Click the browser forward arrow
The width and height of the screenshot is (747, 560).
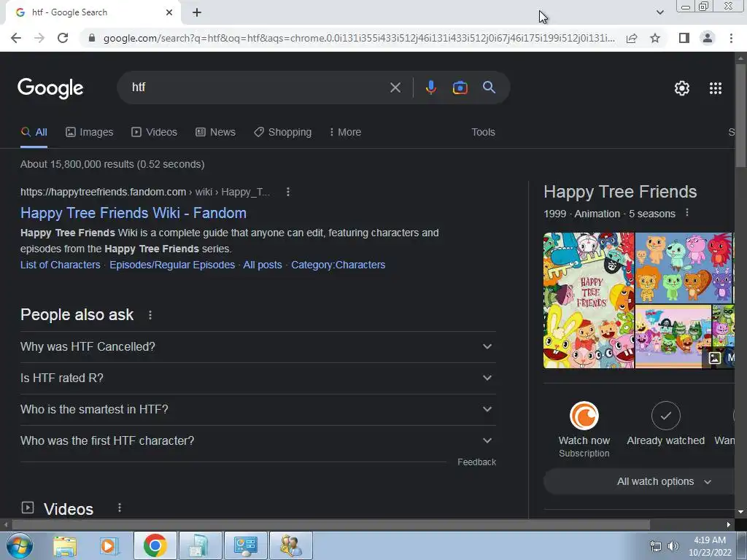39,38
